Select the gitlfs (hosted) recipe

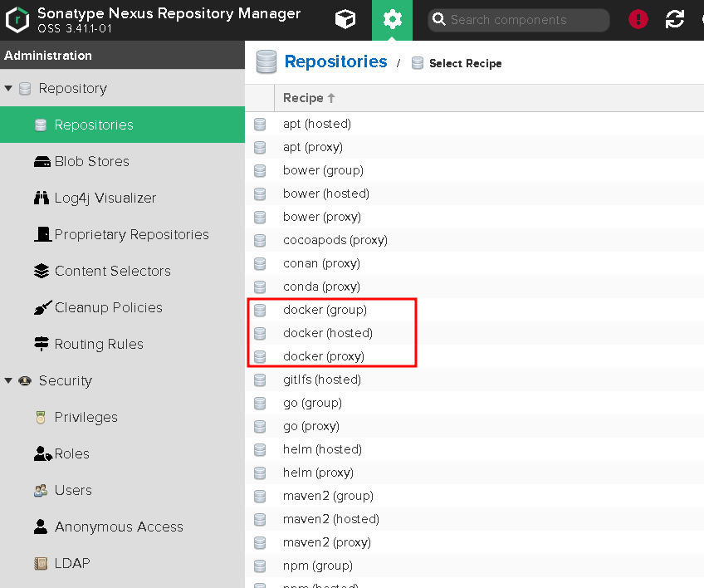tap(474, 380)
